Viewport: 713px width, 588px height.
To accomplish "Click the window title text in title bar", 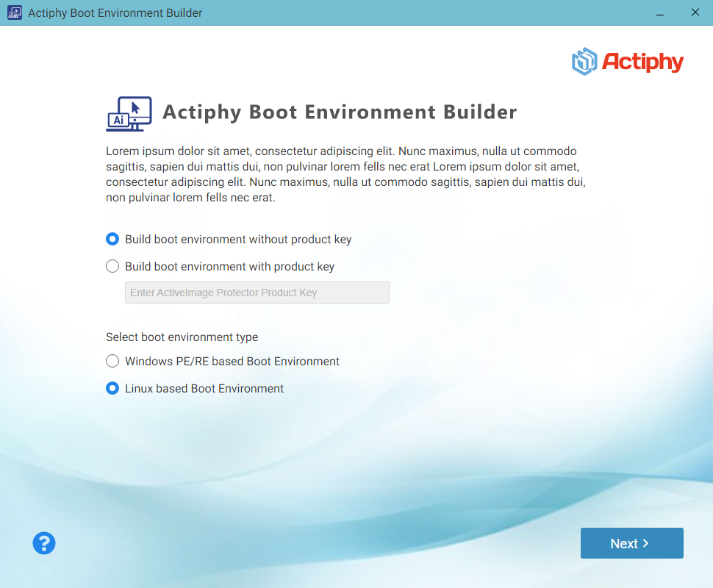I will click(115, 12).
